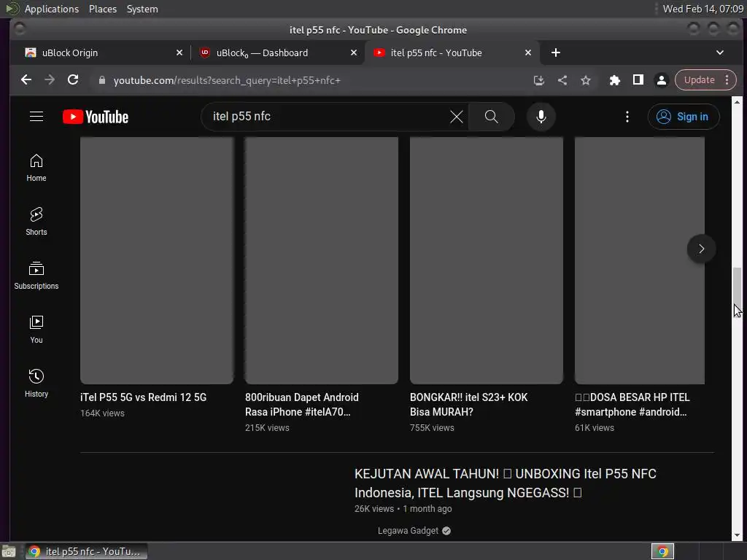Click the clock showing Wed Feb 14
Image resolution: width=747 pixels, height=560 pixels.
pos(703,9)
